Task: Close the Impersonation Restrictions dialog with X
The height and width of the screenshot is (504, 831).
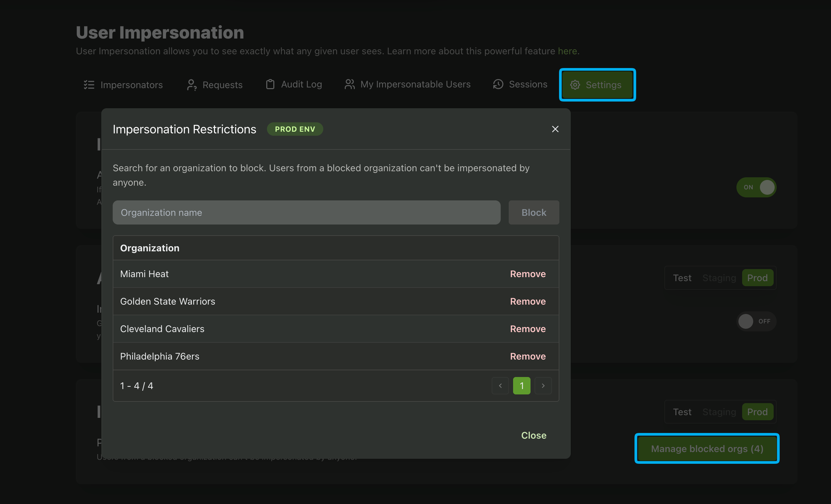Action: pyautogui.click(x=555, y=129)
